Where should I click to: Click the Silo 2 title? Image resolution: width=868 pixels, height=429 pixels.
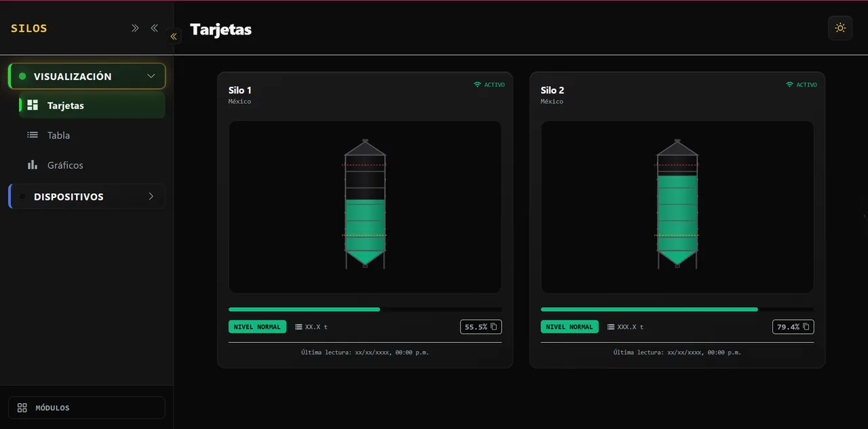552,90
